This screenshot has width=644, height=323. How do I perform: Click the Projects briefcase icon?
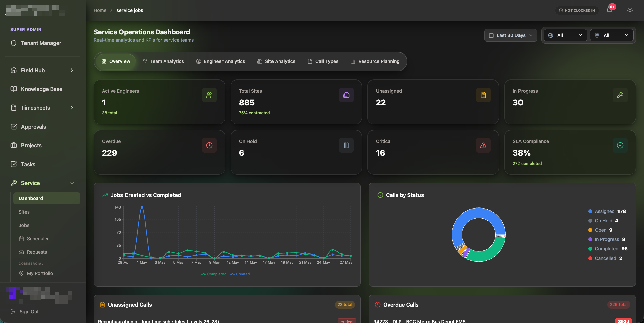tap(14, 145)
